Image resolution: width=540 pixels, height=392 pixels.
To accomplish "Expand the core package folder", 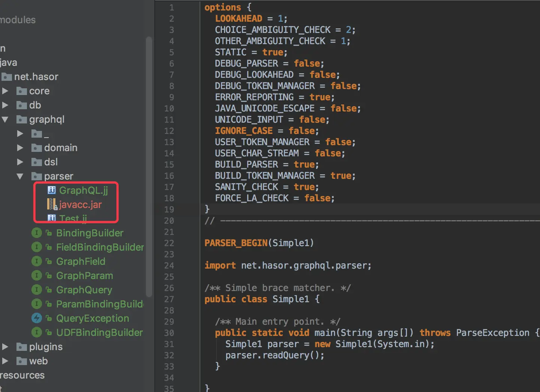I will click(x=5, y=91).
